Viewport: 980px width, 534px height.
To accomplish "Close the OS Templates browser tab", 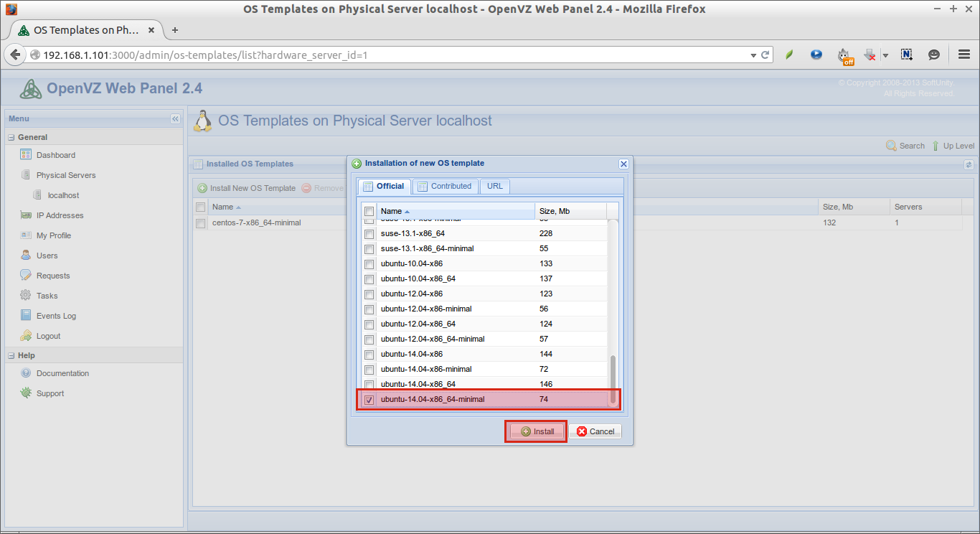I will tap(151, 30).
